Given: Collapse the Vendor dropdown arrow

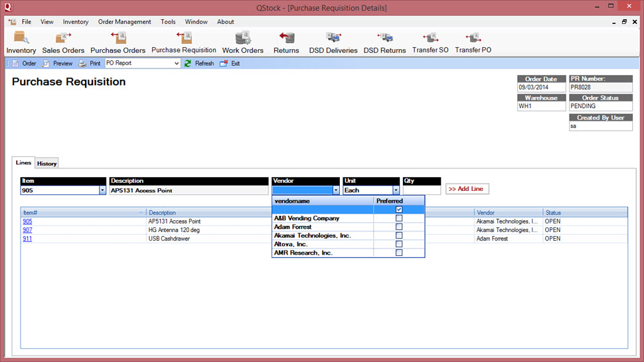Looking at the screenshot, I should [x=336, y=190].
